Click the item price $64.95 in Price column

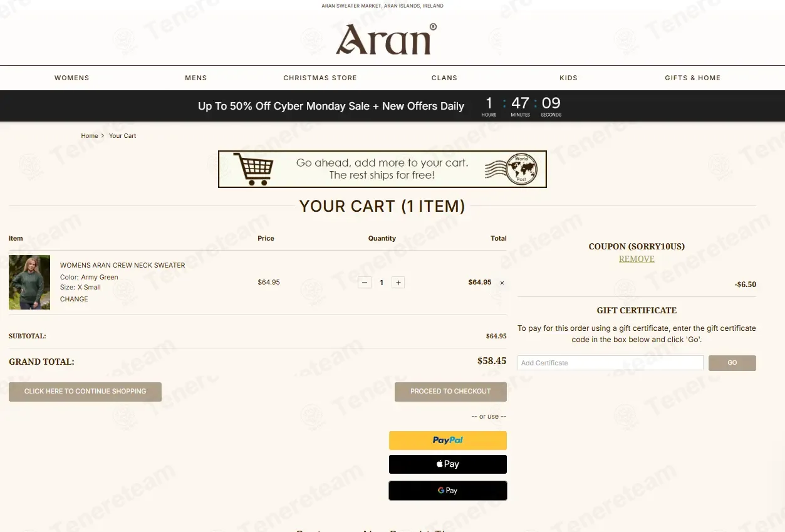(269, 283)
